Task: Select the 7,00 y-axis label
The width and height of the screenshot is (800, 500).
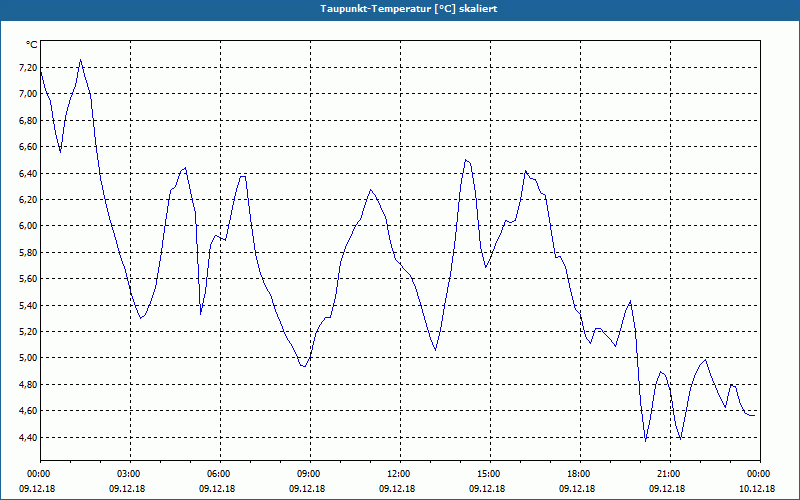Action: (x=28, y=94)
